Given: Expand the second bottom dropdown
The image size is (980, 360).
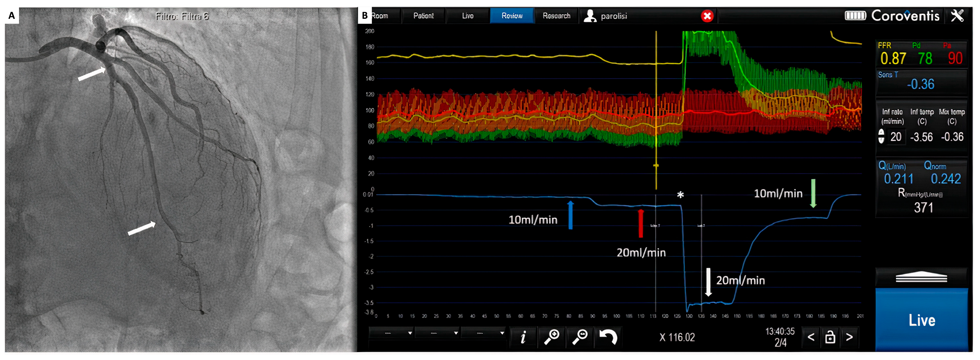Looking at the screenshot, I should point(437,333).
